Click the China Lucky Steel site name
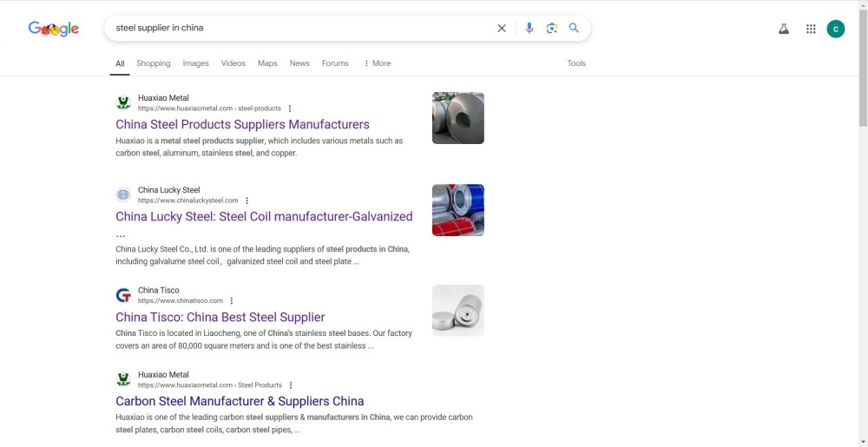 (x=169, y=190)
